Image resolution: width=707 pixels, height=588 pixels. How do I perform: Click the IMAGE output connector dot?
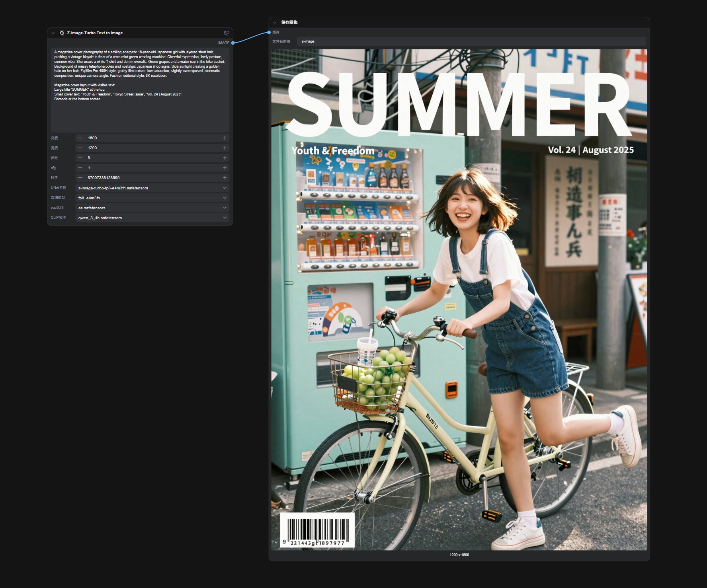(x=233, y=43)
